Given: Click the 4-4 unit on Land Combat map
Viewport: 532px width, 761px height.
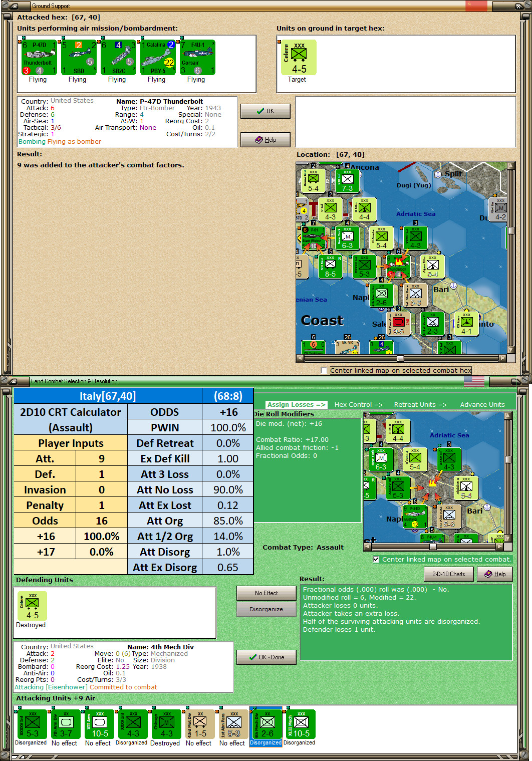Looking at the screenshot, I should (x=398, y=431).
